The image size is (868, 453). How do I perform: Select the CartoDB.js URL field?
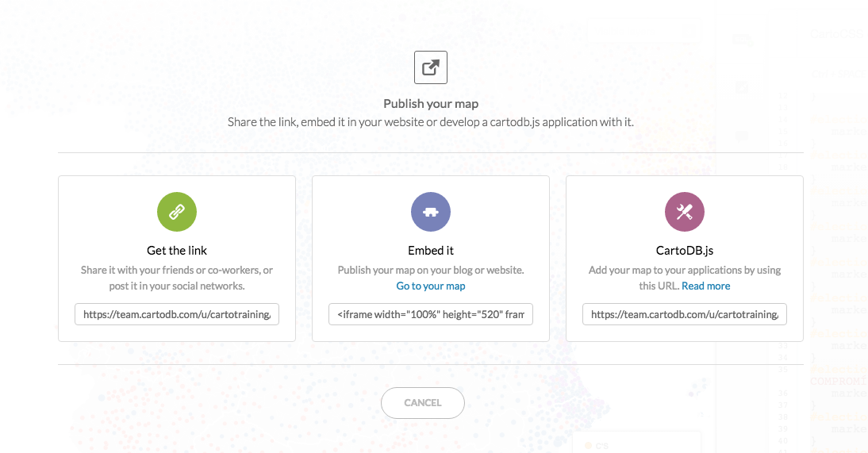click(x=684, y=314)
